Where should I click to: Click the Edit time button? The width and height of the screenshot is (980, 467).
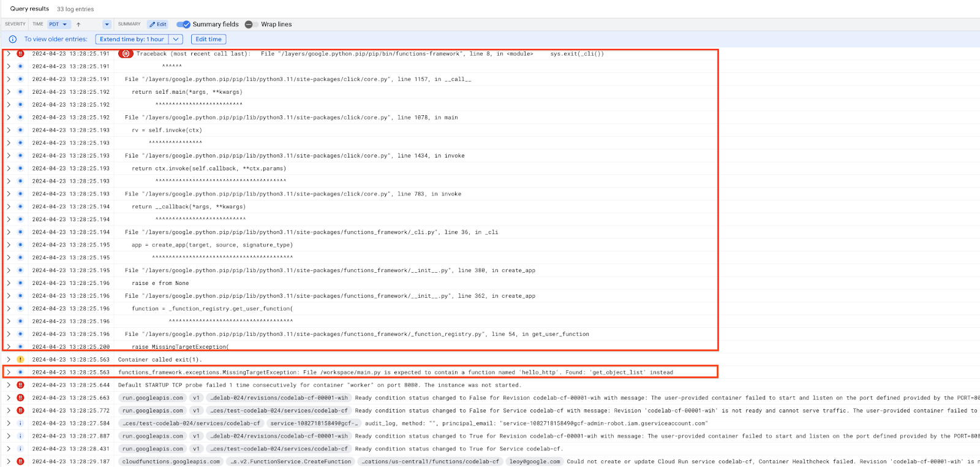(x=208, y=39)
